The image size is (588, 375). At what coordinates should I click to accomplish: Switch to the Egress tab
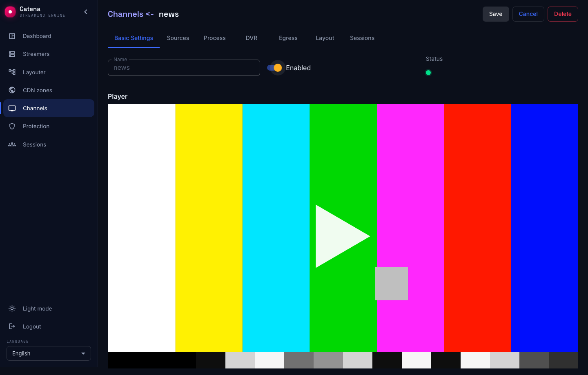[288, 38]
